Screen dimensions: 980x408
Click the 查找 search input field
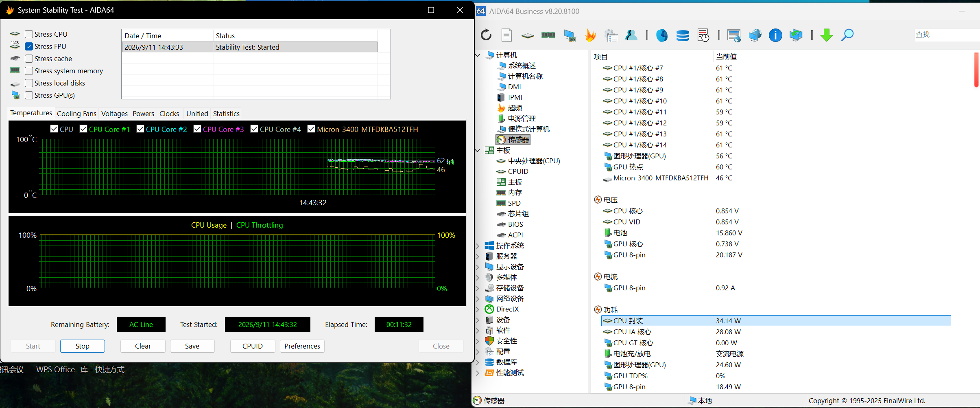pos(947,35)
